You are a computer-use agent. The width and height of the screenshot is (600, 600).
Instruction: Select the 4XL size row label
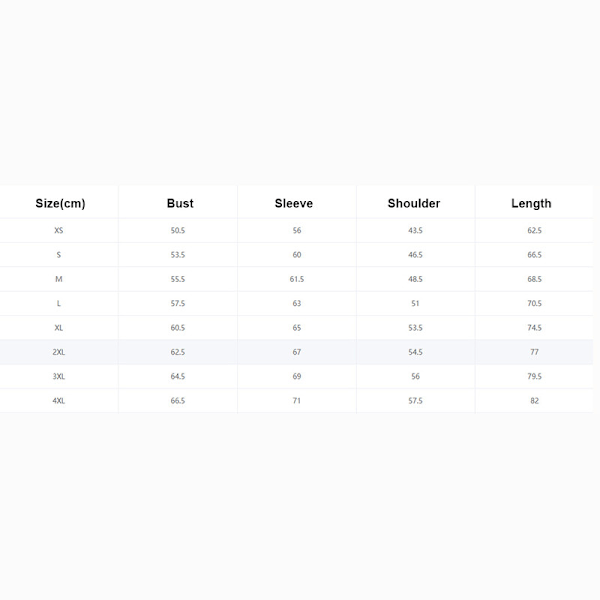pyautogui.click(x=59, y=401)
